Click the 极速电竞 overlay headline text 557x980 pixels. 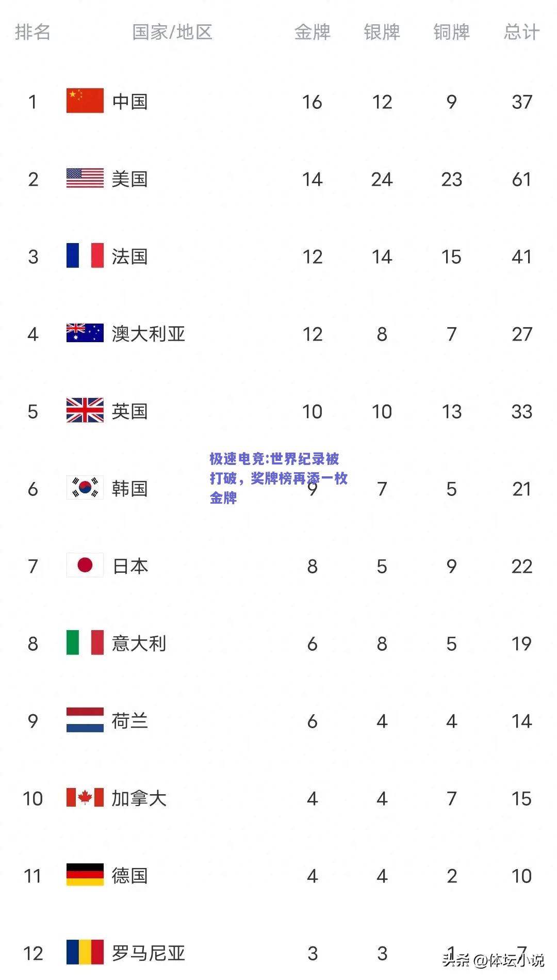278,478
